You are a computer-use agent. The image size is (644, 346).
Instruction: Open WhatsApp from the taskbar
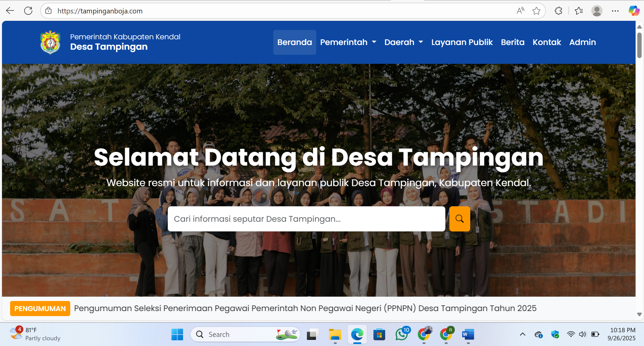[401, 334]
